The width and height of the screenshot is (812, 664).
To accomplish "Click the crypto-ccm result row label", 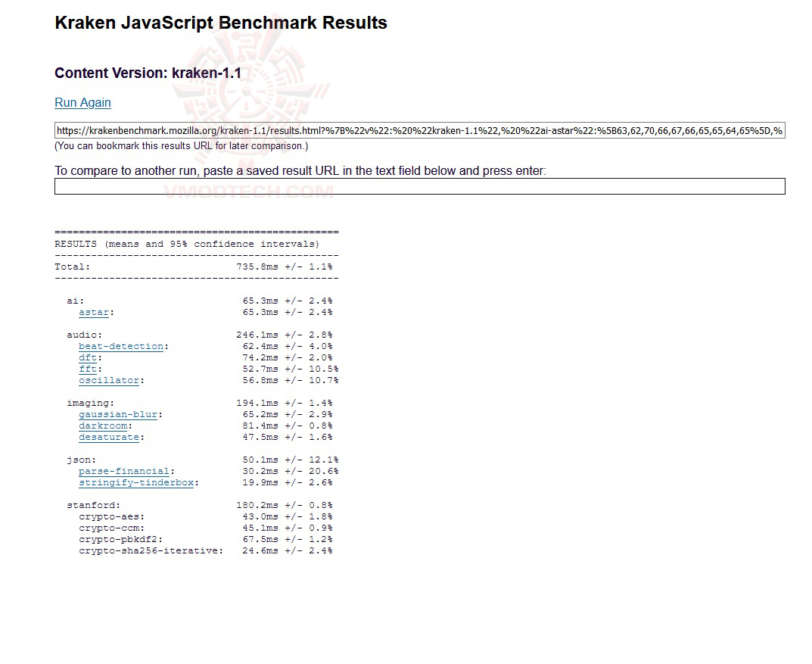I will [x=112, y=528].
